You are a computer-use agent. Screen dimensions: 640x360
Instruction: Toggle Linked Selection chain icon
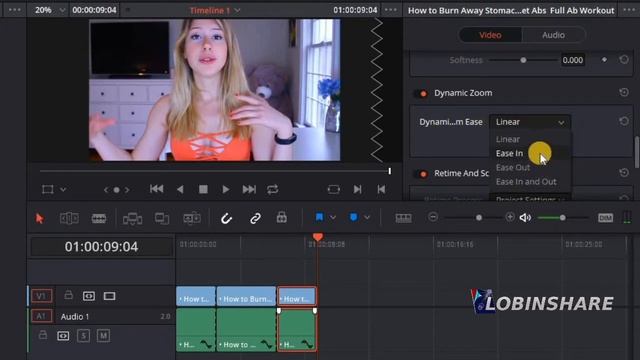tap(256, 218)
